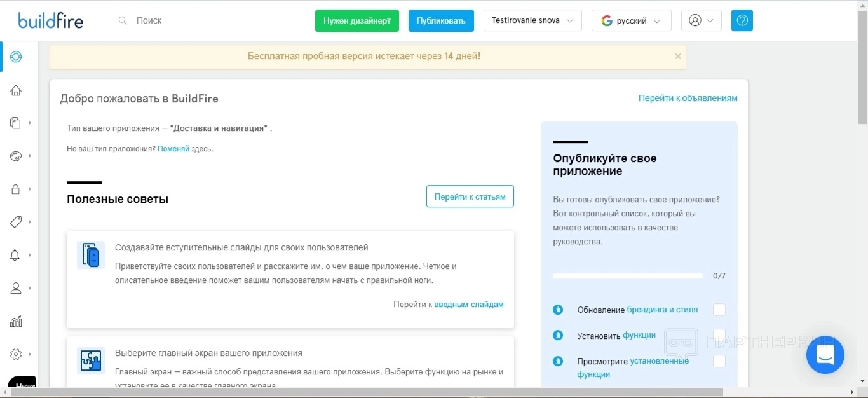The height and width of the screenshot is (398, 868).
Task: Click the 'Создавайте вступительные слайды' tip title
Action: (241, 247)
